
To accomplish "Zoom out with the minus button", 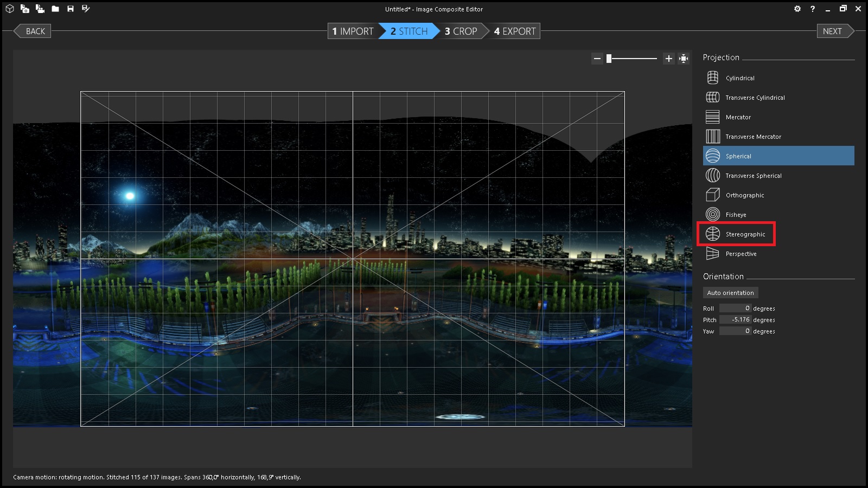I will pyautogui.click(x=597, y=59).
